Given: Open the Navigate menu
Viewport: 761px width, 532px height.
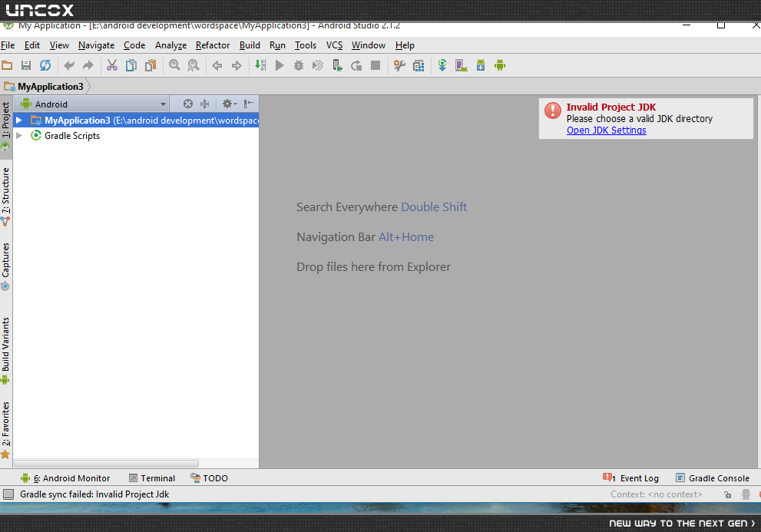Looking at the screenshot, I should (96, 45).
